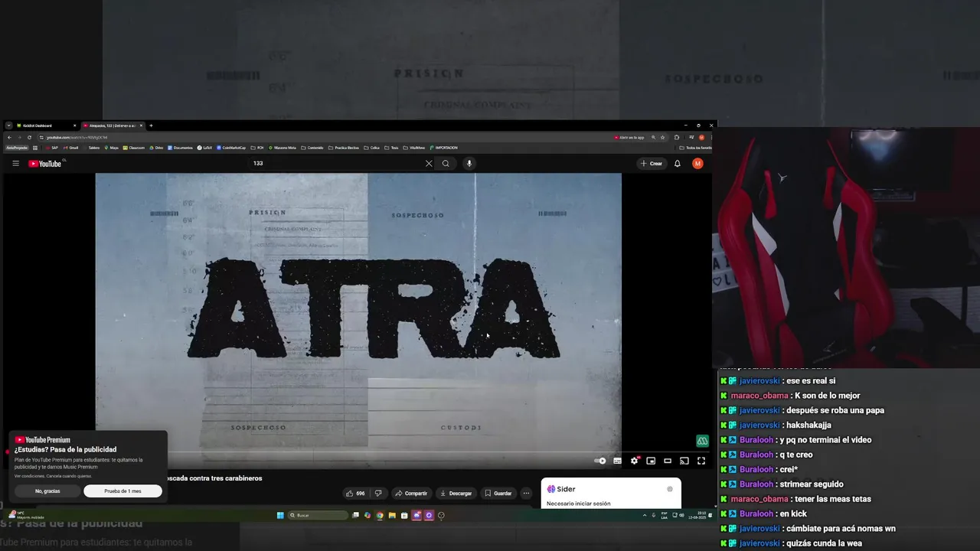Open Chrome from the taskbar
The width and height of the screenshot is (980, 551).
pyautogui.click(x=380, y=515)
